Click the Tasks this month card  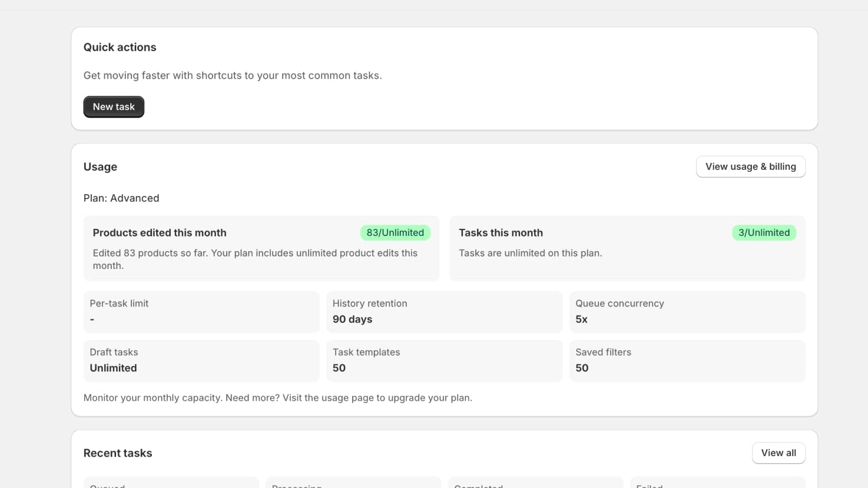click(x=627, y=248)
